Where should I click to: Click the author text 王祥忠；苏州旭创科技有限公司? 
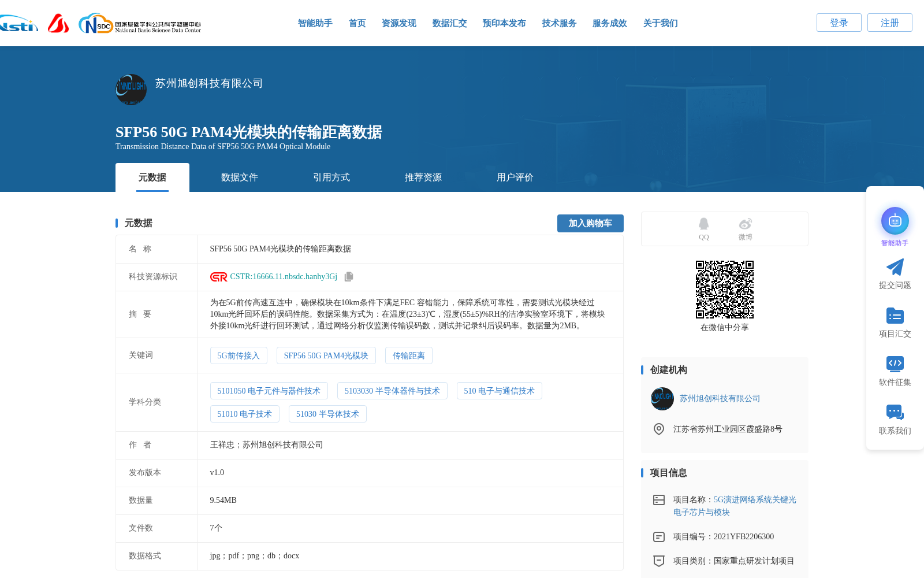pyautogui.click(x=266, y=445)
